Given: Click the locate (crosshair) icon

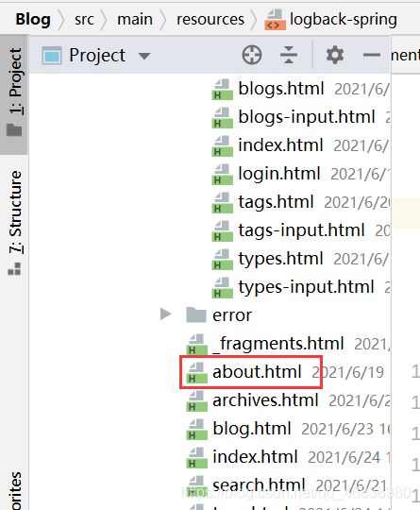Looking at the screenshot, I should tap(252, 55).
